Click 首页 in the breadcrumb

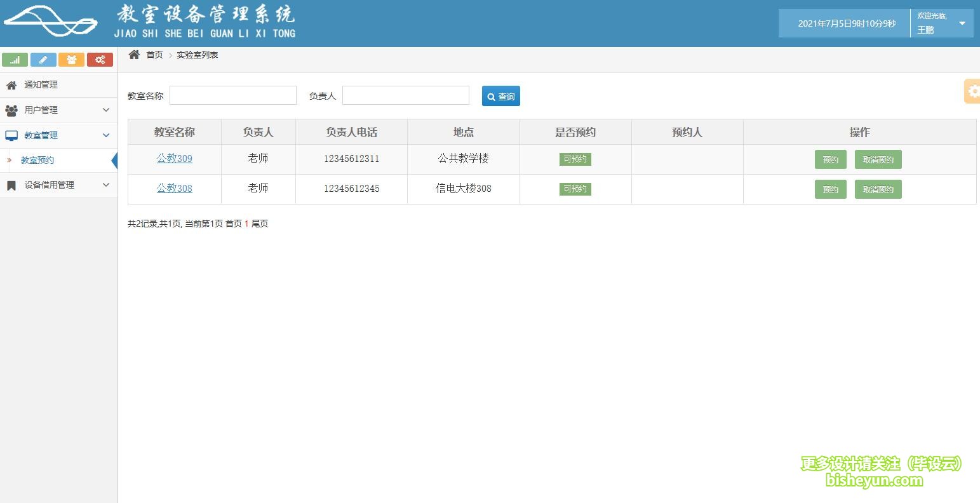coord(154,54)
